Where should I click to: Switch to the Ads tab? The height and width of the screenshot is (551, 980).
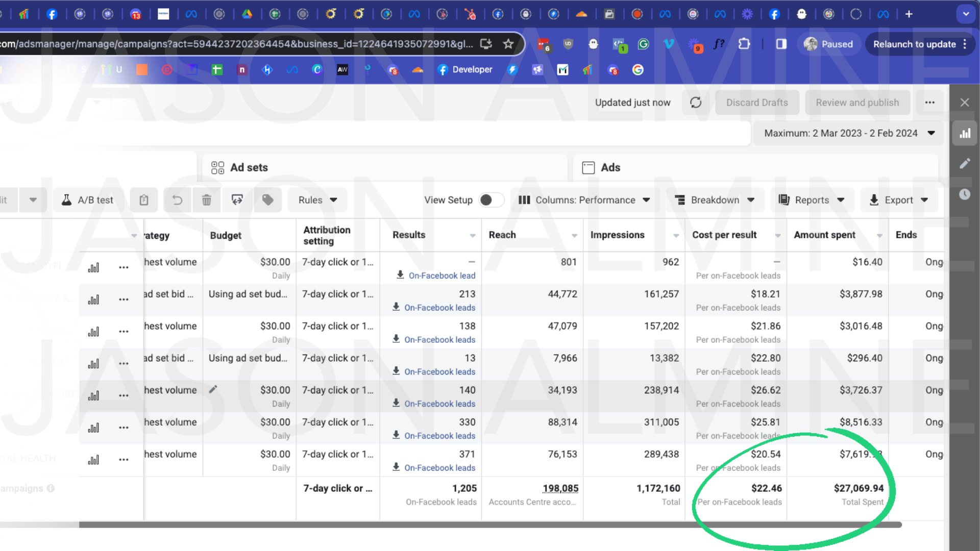pyautogui.click(x=610, y=167)
